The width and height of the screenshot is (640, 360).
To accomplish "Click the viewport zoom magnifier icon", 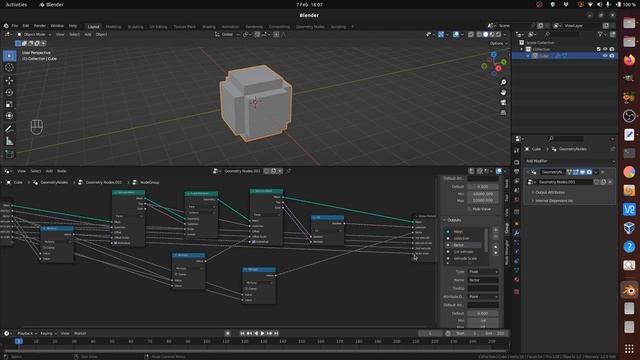I will click(x=503, y=82).
